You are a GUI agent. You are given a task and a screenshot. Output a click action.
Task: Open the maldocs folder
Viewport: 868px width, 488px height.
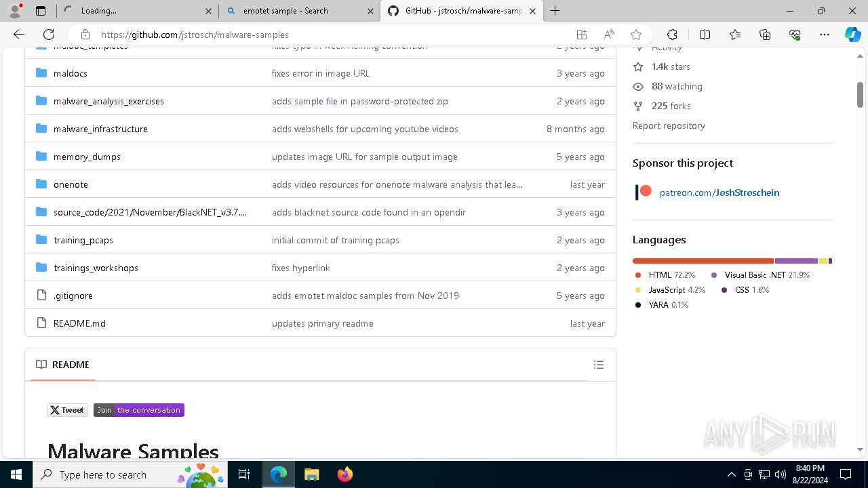pos(71,73)
